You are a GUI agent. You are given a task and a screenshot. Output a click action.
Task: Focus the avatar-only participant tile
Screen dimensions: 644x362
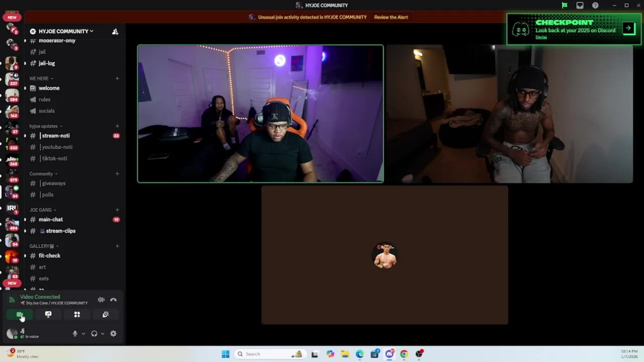(385, 255)
